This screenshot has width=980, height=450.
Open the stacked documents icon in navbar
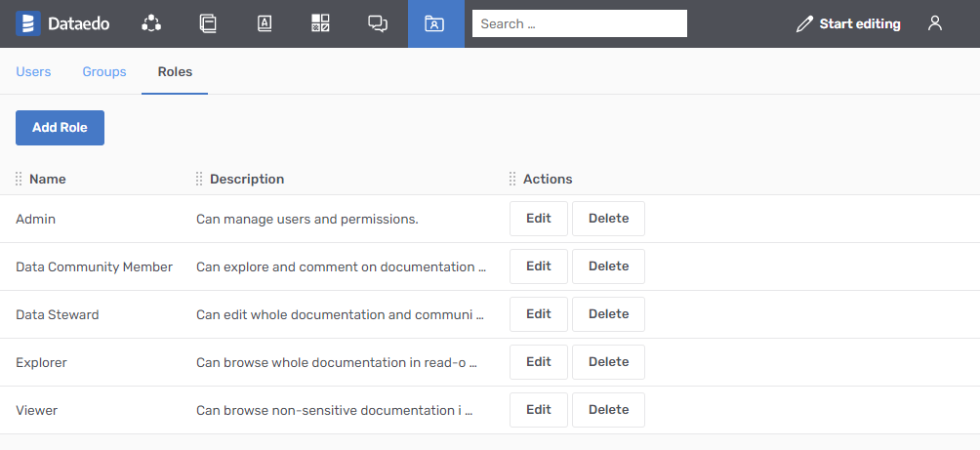[207, 23]
